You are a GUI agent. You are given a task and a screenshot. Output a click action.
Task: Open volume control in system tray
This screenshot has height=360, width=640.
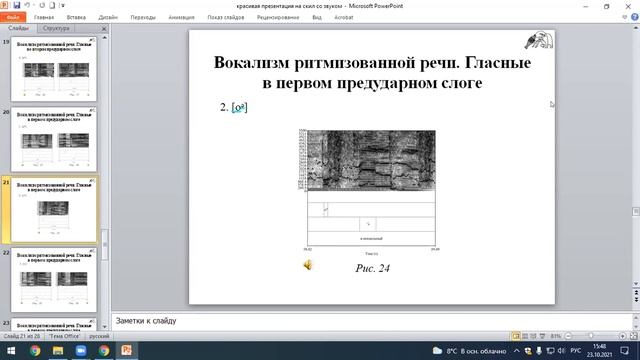(x=562, y=351)
